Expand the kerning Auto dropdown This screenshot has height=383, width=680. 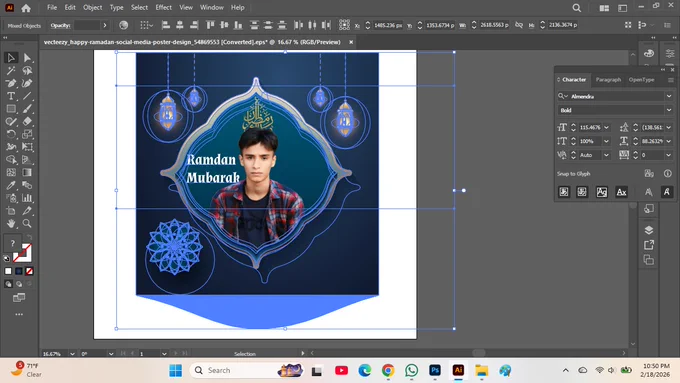pos(606,155)
